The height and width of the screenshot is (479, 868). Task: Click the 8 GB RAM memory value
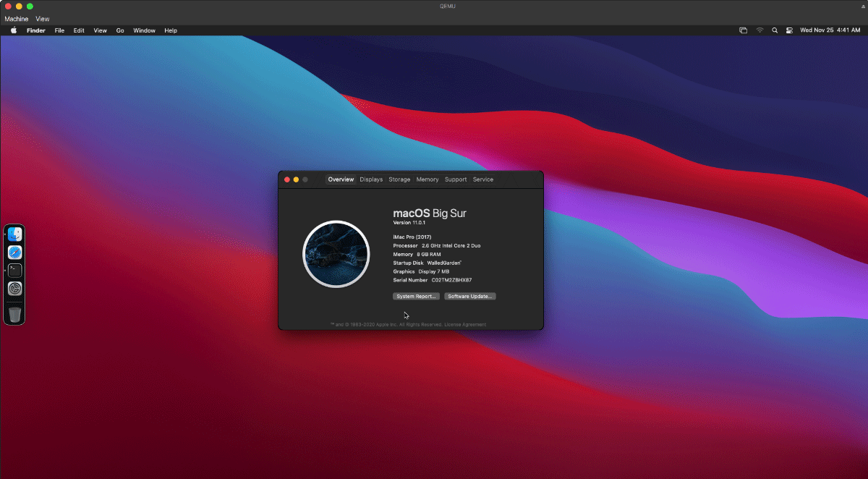(x=428, y=255)
